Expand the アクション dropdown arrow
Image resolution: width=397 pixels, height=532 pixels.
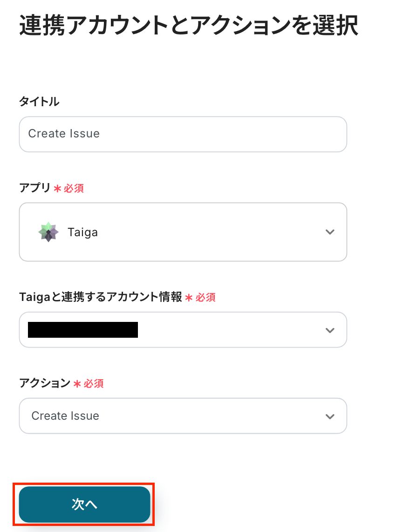330,416
